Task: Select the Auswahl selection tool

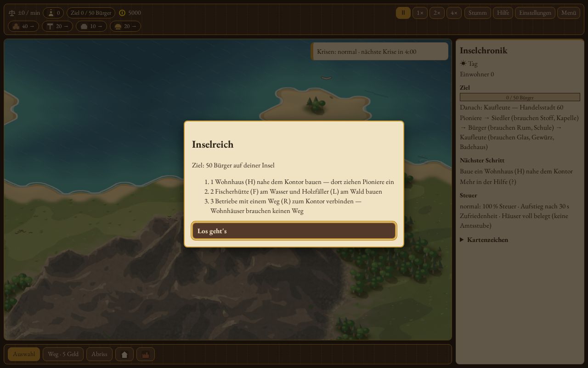Action: tap(24, 354)
